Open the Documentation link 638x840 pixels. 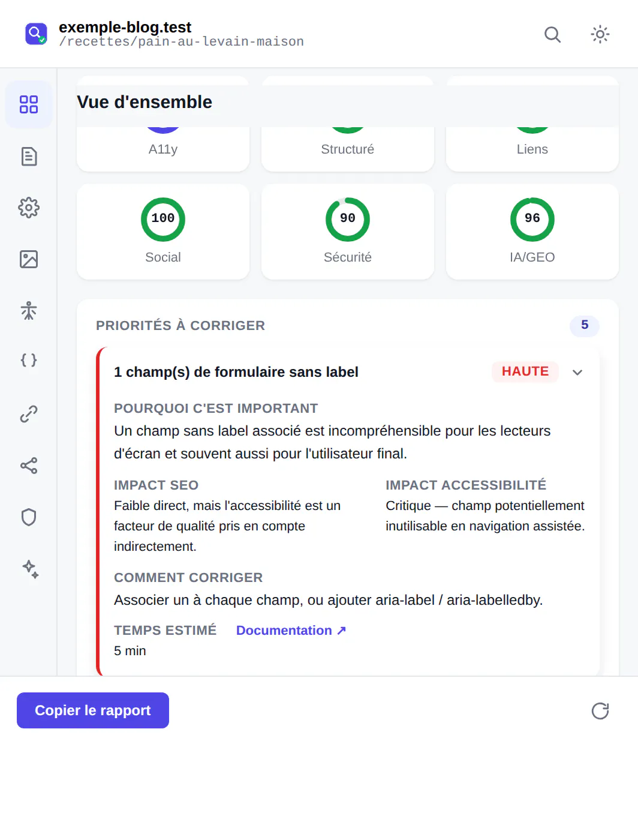(x=291, y=631)
